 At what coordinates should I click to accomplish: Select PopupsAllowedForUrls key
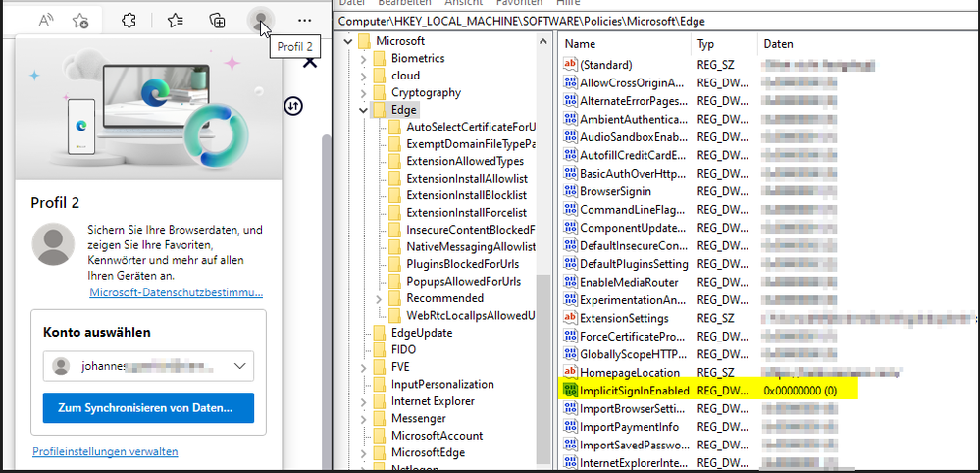(x=463, y=282)
